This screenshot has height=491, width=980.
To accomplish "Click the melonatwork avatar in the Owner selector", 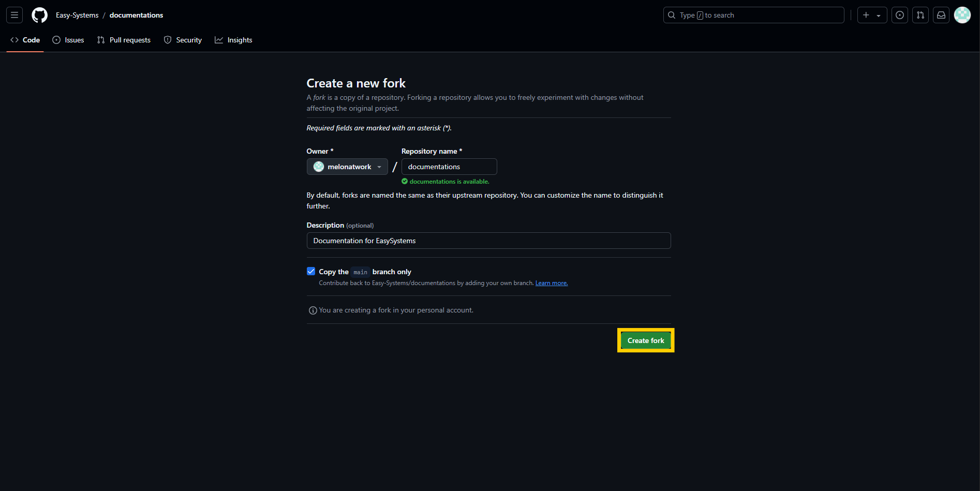I will point(319,167).
